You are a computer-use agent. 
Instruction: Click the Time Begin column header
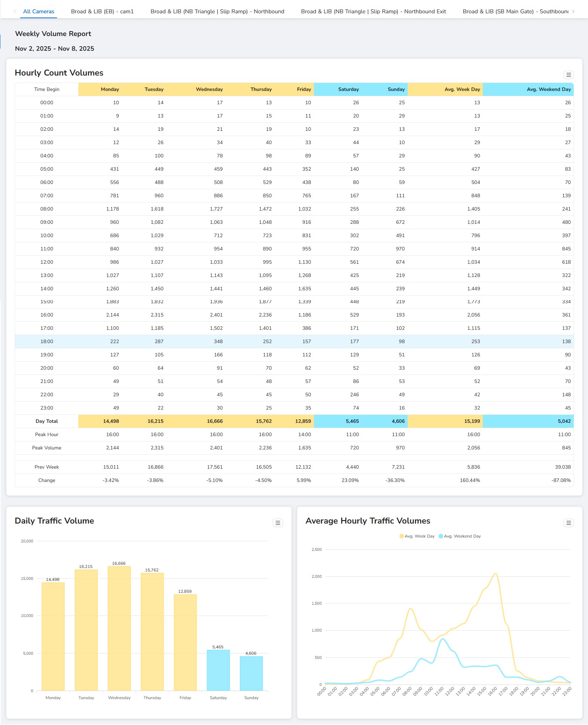(x=46, y=89)
